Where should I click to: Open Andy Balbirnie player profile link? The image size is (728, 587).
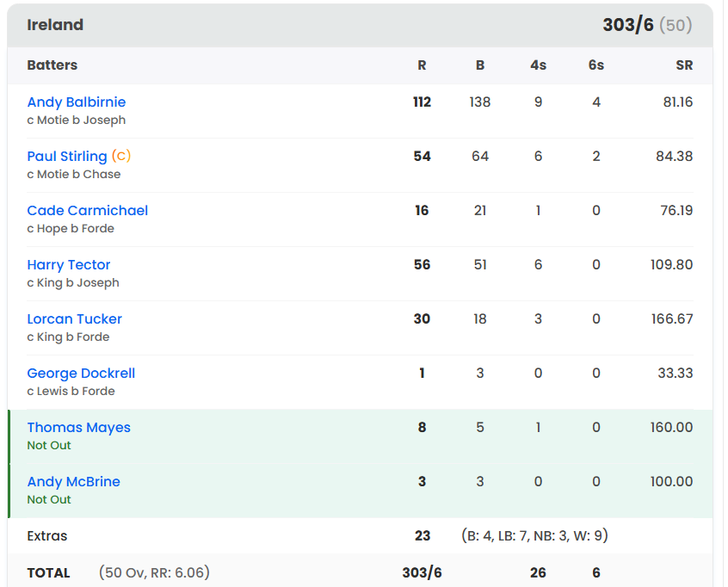click(76, 102)
